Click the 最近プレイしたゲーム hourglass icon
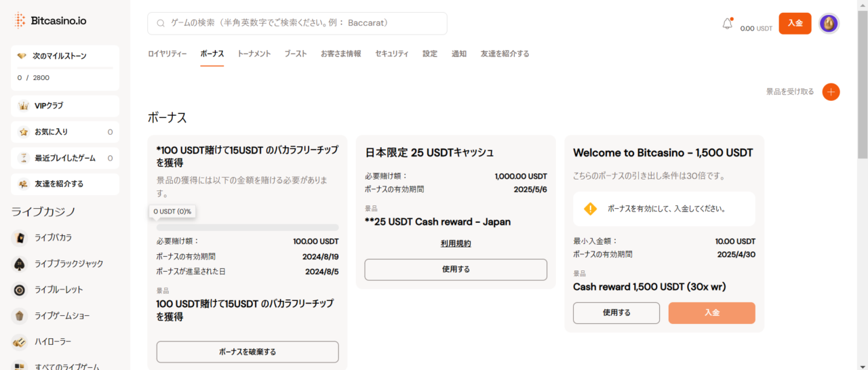This screenshot has width=868, height=370. [23, 158]
